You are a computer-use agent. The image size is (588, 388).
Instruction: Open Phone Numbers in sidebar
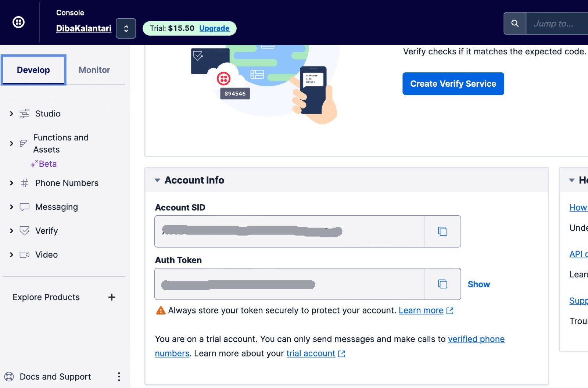tap(67, 183)
